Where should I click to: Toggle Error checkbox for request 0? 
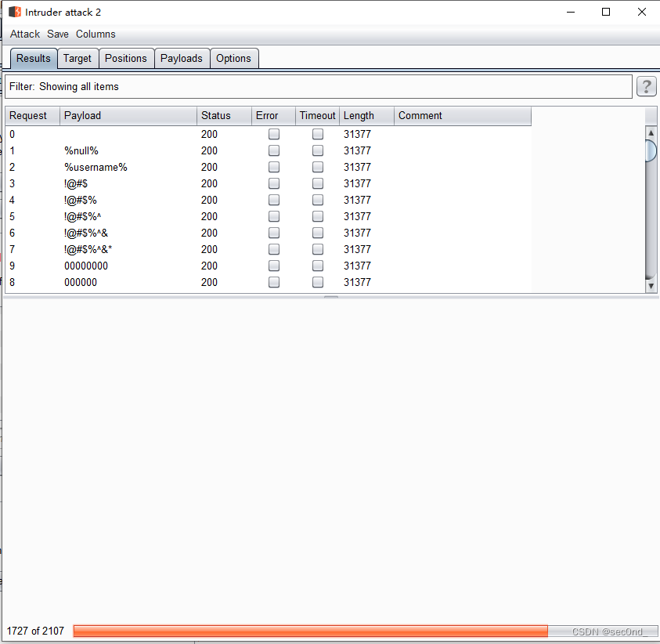point(274,134)
